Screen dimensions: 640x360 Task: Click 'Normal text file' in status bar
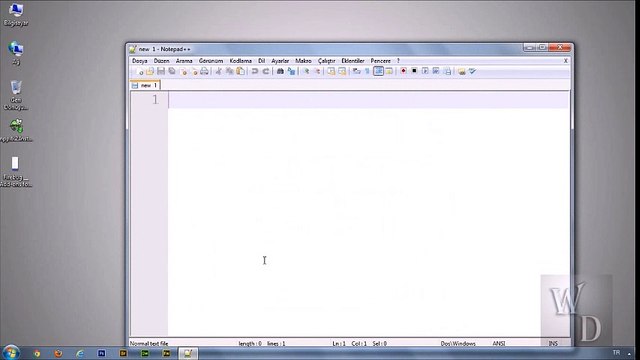149,344
